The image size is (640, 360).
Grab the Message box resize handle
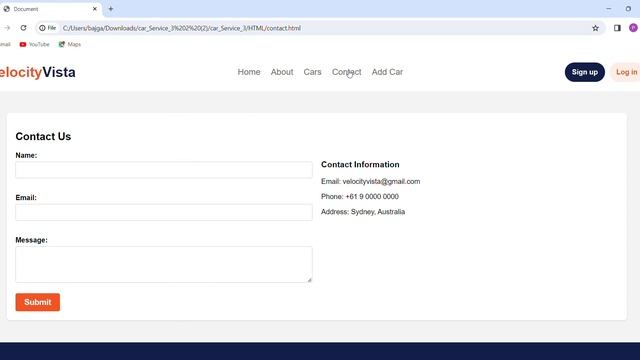click(x=309, y=280)
